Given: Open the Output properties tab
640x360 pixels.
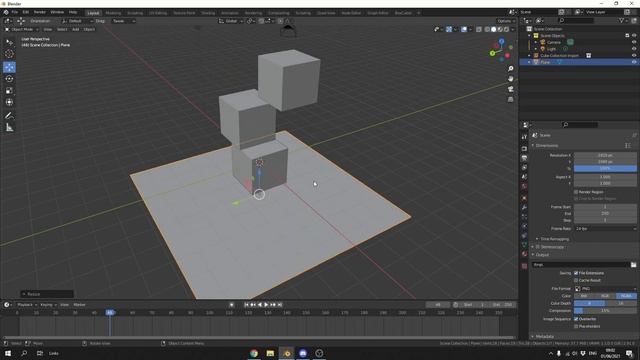Looking at the screenshot, I should point(524,158).
